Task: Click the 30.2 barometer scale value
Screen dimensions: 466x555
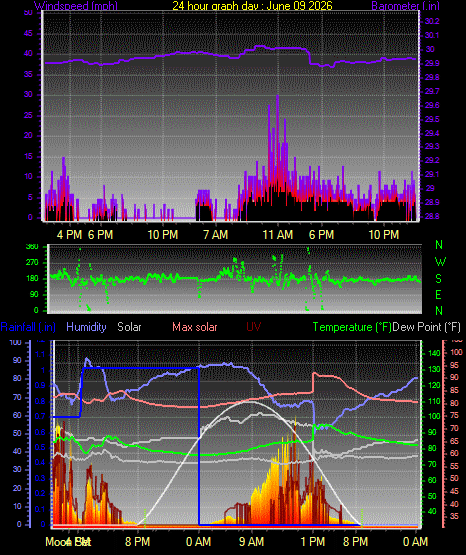Action: pos(432,21)
